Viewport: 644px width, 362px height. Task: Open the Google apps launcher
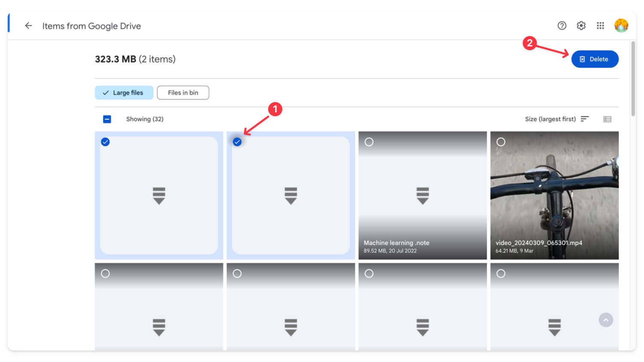point(600,25)
